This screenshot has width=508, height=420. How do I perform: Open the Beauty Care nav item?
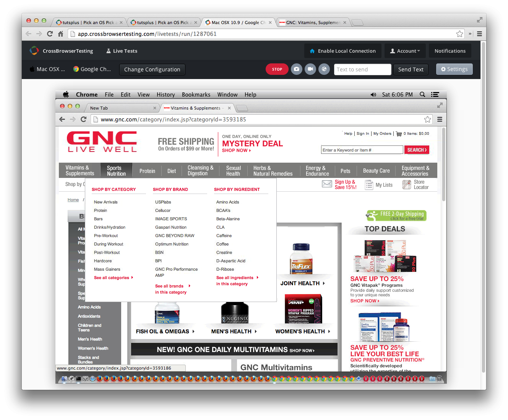[377, 171]
